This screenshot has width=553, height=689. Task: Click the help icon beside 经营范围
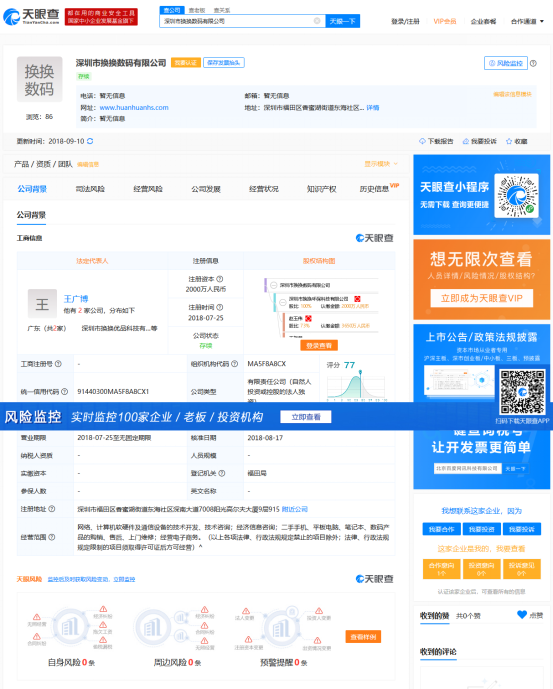[52, 537]
